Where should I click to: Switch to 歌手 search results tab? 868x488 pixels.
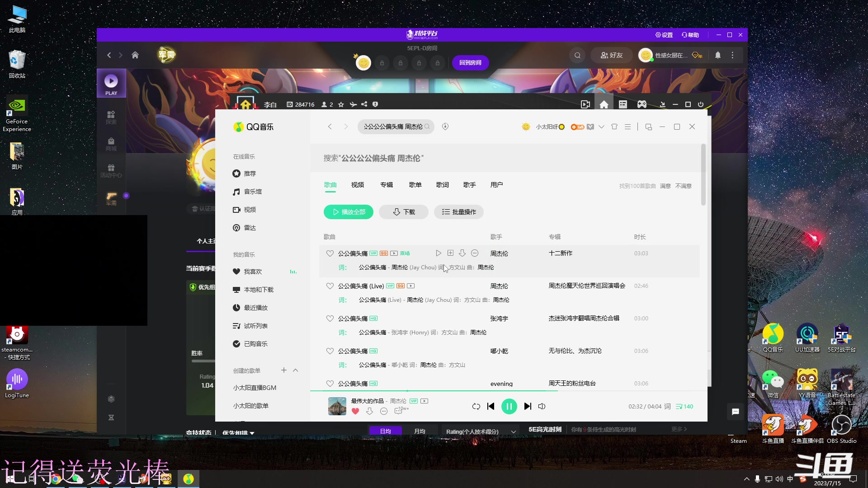pyautogui.click(x=469, y=185)
